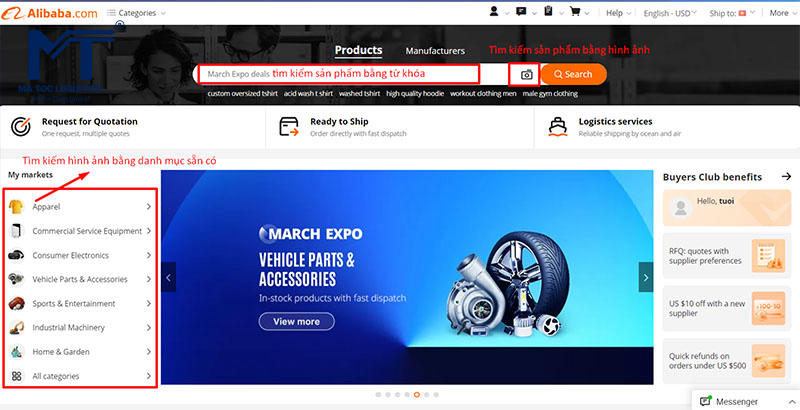Open the messages chat icon
The height and width of the screenshot is (410, 800).
pyautogui.click(x=521, y=11)
